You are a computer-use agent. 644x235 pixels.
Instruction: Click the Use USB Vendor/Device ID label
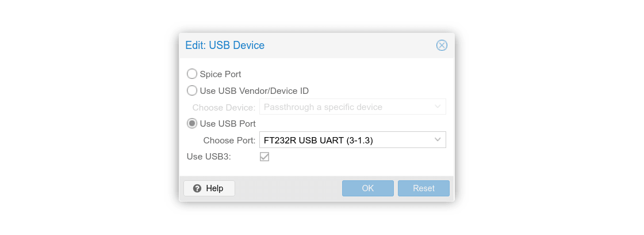pos(254,90)
